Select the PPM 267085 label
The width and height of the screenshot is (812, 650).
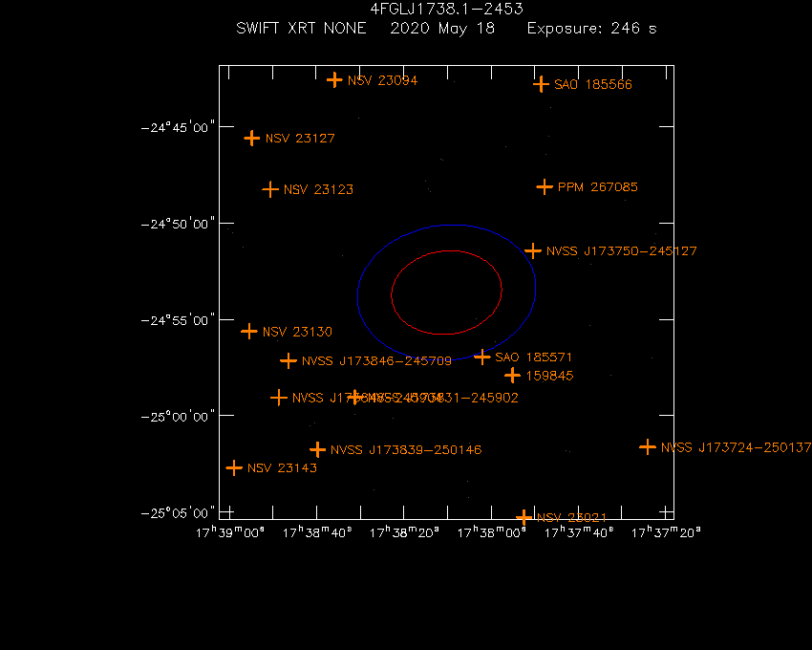point(598,187)
